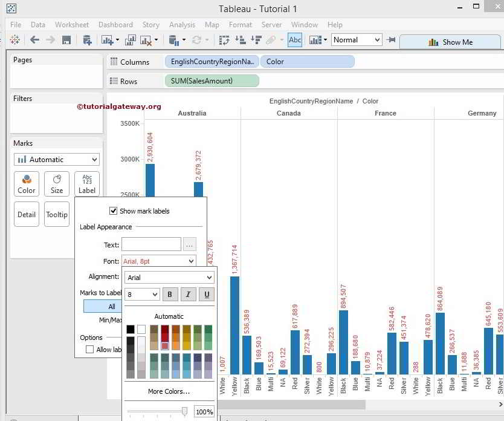Viewport: 504px width, 421px height.
Task: Uncheck Show mark labels checkbox
Action: (113, 211)
